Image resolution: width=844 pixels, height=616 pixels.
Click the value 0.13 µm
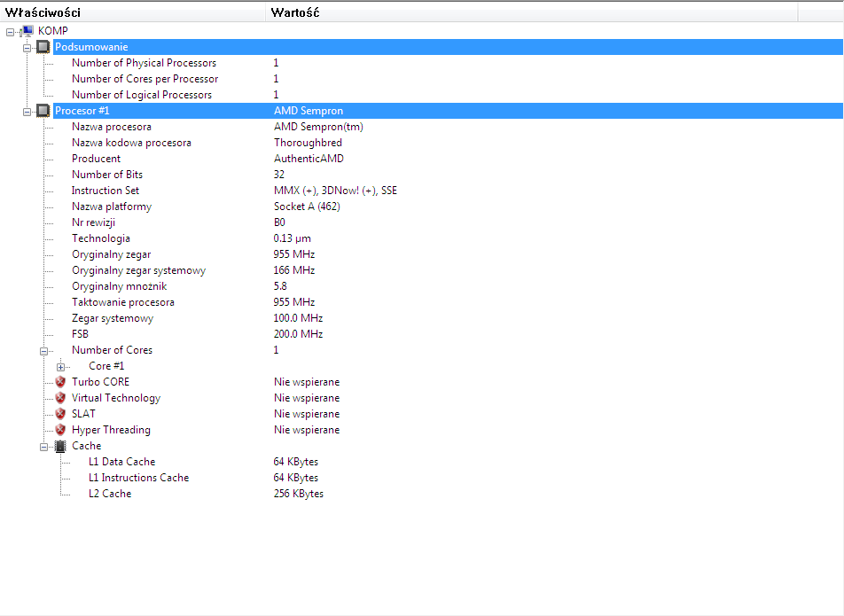[293, 238]
